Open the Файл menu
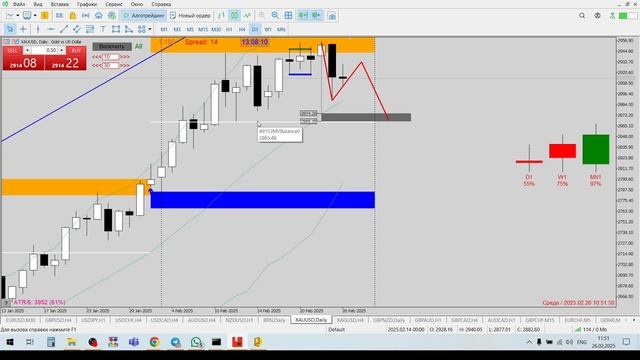Image resolution: width=640 pixels, height=360 pixels. click(19, 4)
